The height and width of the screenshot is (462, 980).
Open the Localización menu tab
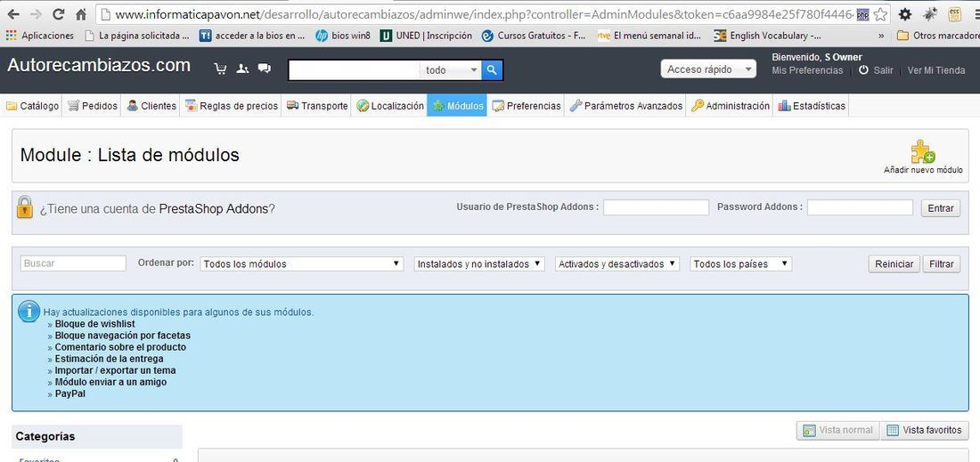click(389, 106)
